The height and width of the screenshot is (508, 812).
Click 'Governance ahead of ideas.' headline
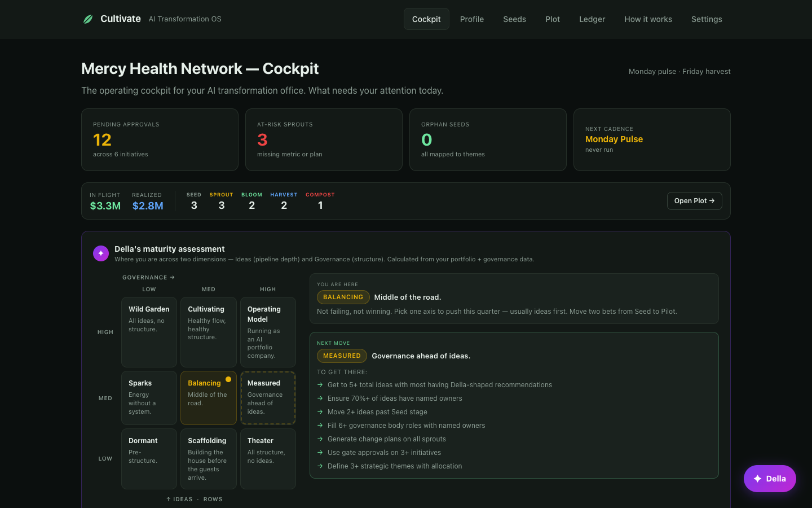coord(421,356)
